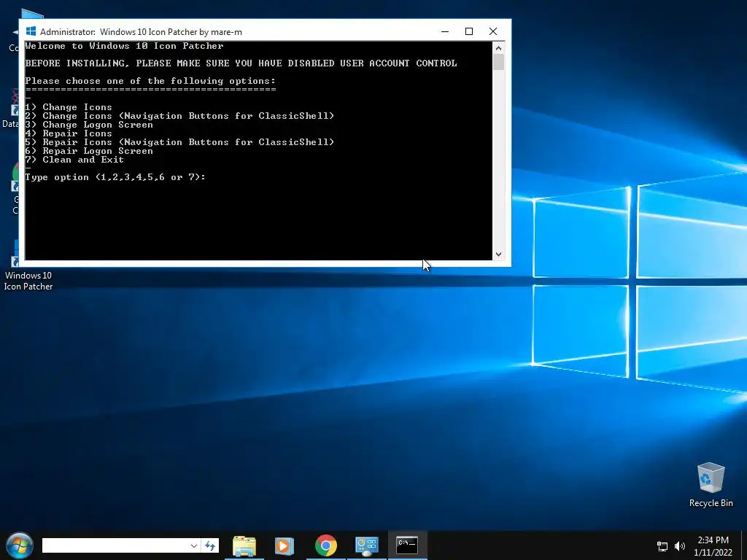Image resolution: width=747 pixels, height=560 pixels.
Task: Click the volume speaker tray icon
Action: point(679,546)
